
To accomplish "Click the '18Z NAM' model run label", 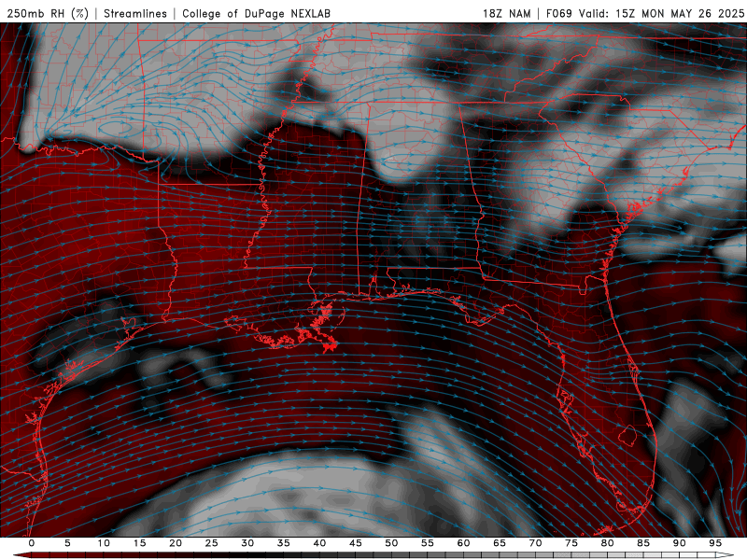I will pyautogui.click(x=506, y=13).
